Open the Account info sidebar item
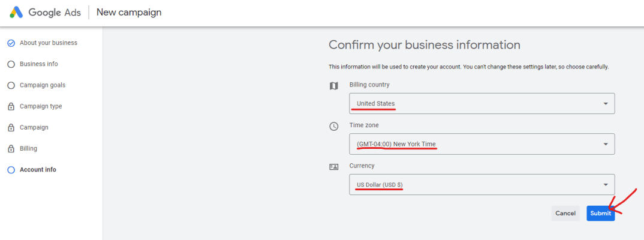 pyautogui.click(x=38, y=170)
